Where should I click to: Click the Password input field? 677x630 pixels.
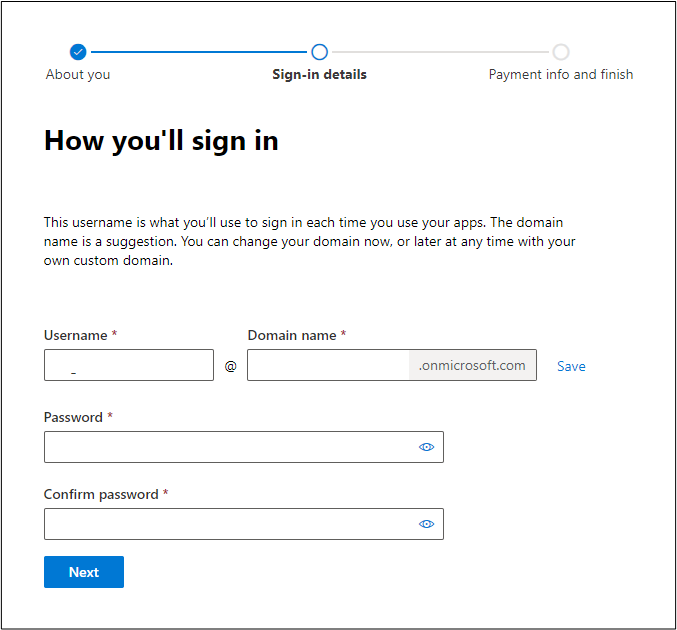pos(244,447)
